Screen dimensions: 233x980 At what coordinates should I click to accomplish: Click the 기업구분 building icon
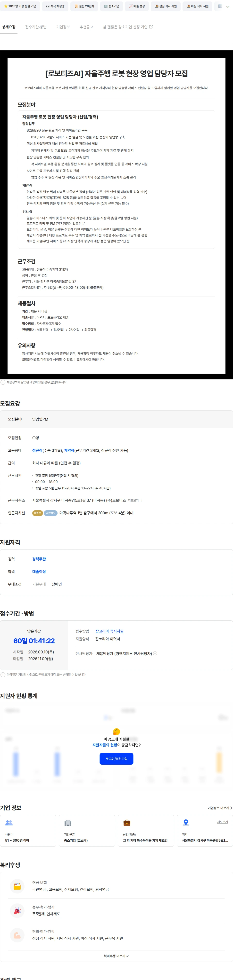click(68, 823)
